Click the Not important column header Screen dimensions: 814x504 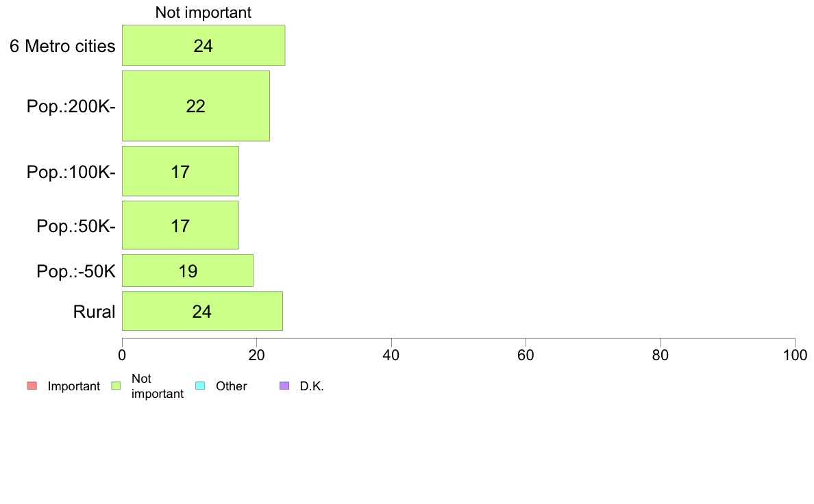203,12
